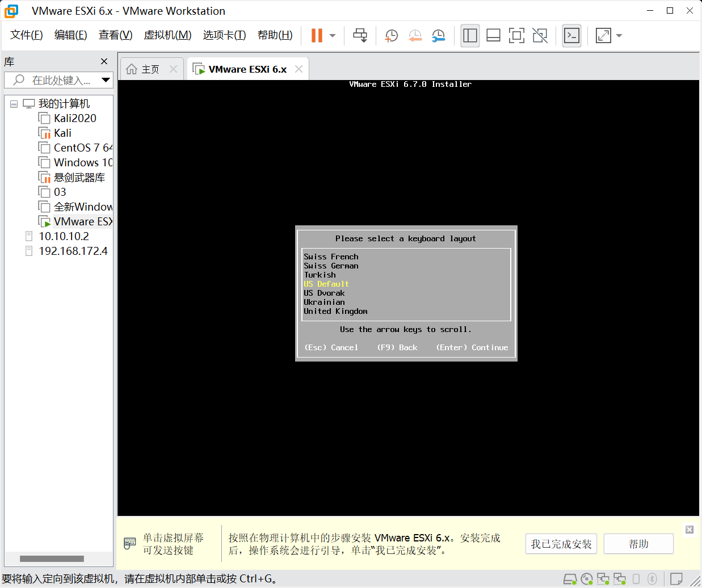Click the Unity mode toolbar icon
Screen dimensions: 702x588
point(540,36)
